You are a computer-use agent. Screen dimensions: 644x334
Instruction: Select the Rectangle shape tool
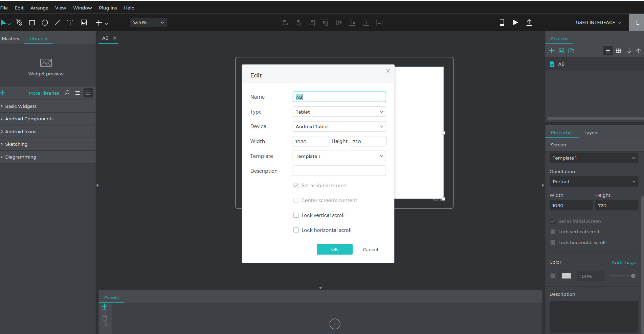coord(32,23)
